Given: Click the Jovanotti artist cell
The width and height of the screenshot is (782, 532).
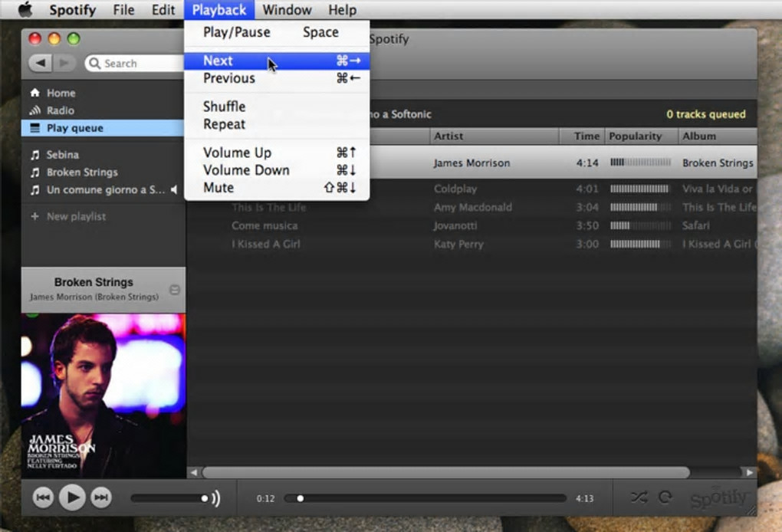Looking at the screenshot, I should click(455, 226).
